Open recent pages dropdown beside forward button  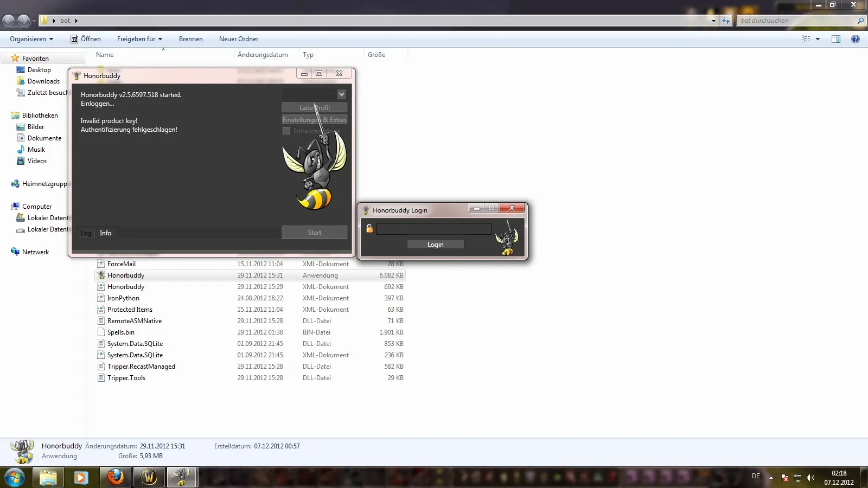click(x=34, y=21)
